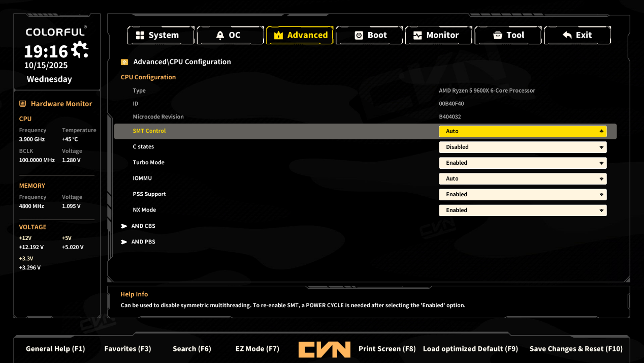Screen dimensions: 644x363
Task: Click Print Screen (F8)
Action: [387, 349]
